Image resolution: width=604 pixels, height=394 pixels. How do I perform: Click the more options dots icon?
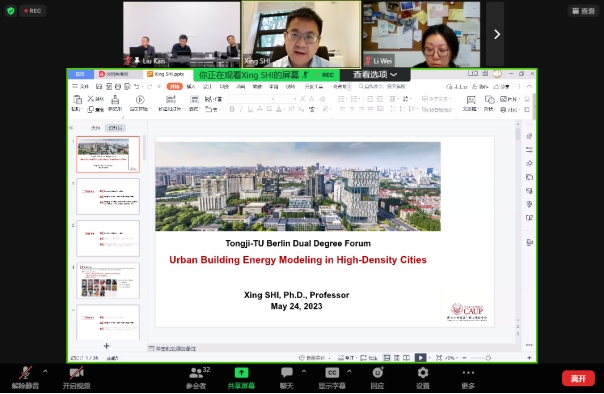[468, 372]
